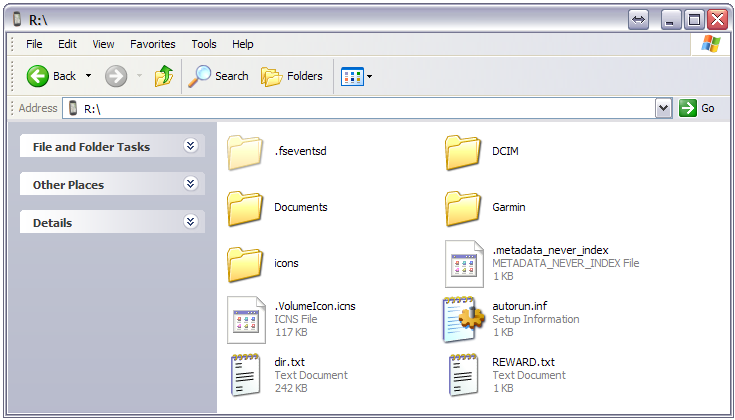The height and width of the screenshot is (420, 735).
Task: Click the double-arrow title bar button
Action: (x=638, y=20)
